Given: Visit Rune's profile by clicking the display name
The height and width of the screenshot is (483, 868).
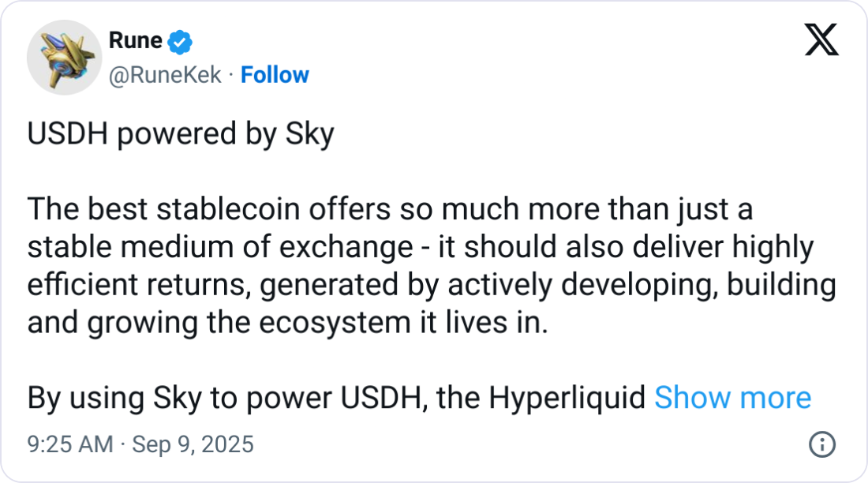Looking at the screenshot, I should pyautogui.click(x=134, y=41).
